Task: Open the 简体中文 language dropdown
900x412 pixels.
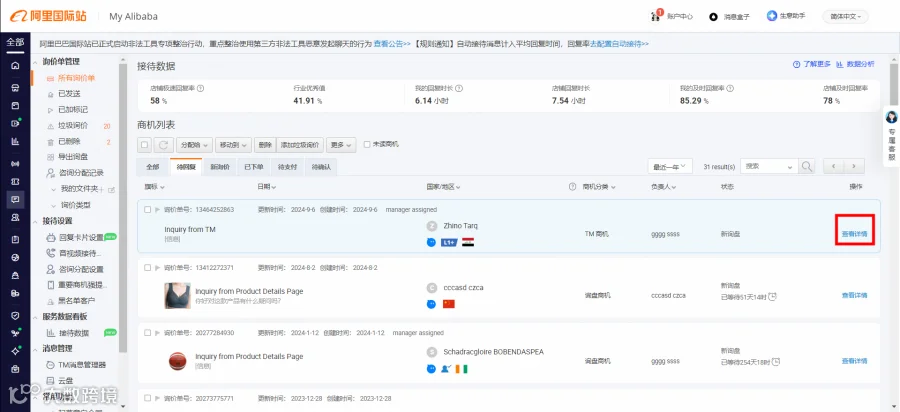Action: (845, 17)
